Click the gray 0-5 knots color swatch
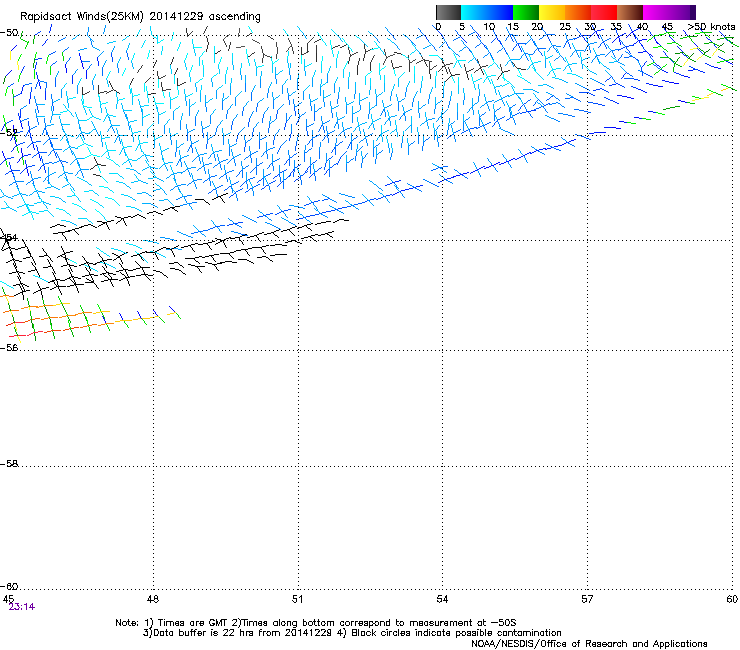Image resolution: width=740 pixels, height=650 pixels. (448, 12)
